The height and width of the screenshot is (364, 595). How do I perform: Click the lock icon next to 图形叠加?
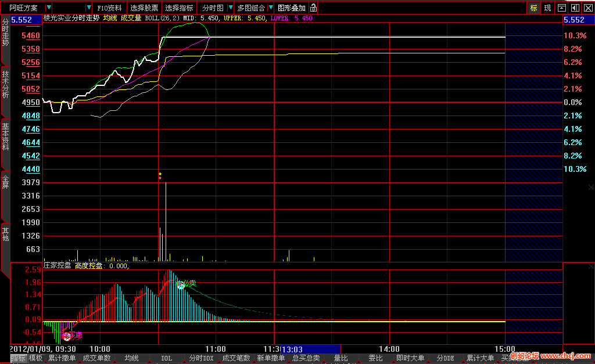coord(314,8)
